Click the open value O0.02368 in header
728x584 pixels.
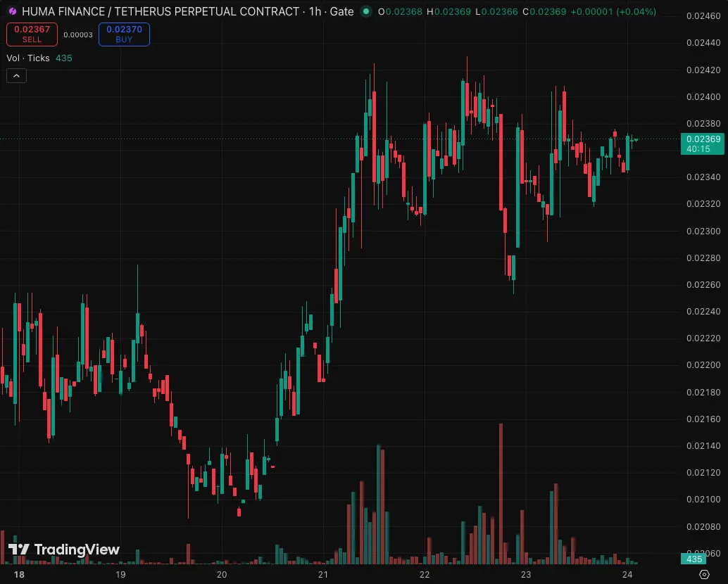point(400,11)
